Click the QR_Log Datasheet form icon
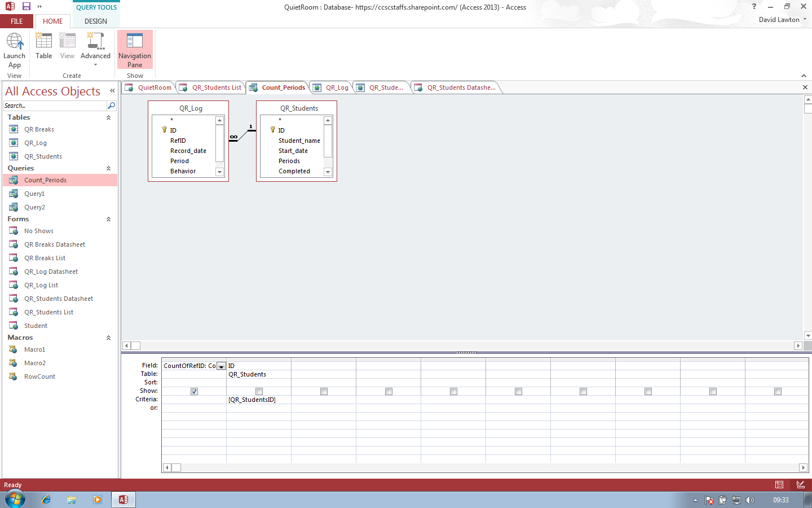Viewport: 812px width, 508px height. (x=14, y=271)
